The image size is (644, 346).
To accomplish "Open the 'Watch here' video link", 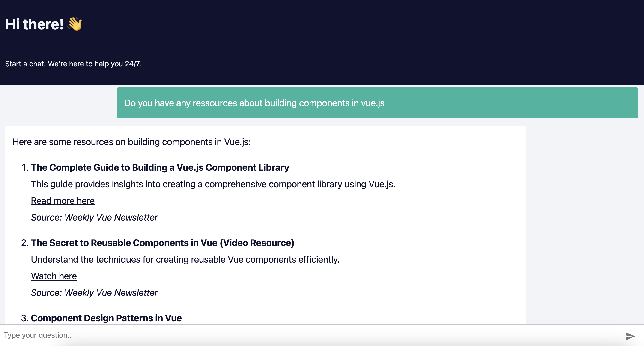I will [54, 276].
